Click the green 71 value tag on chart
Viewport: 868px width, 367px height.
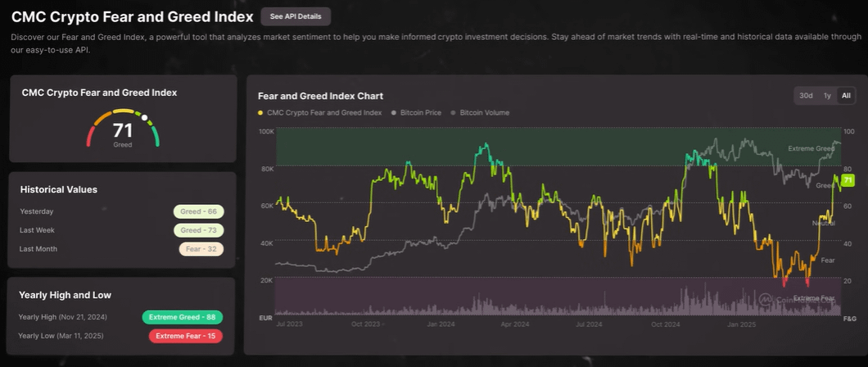[847, 180]
